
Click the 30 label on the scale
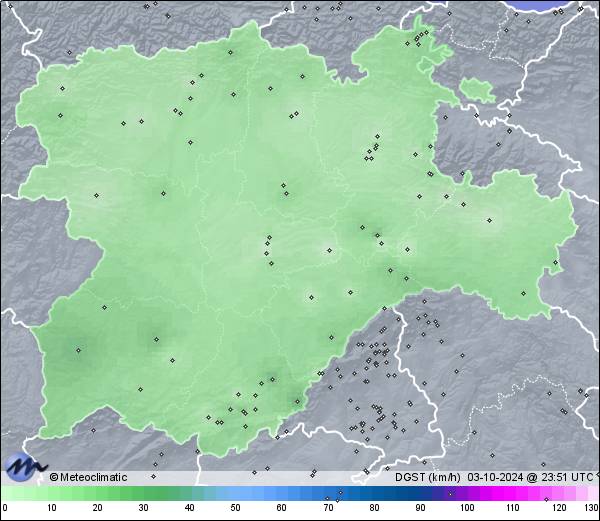[x=143, y=508]
